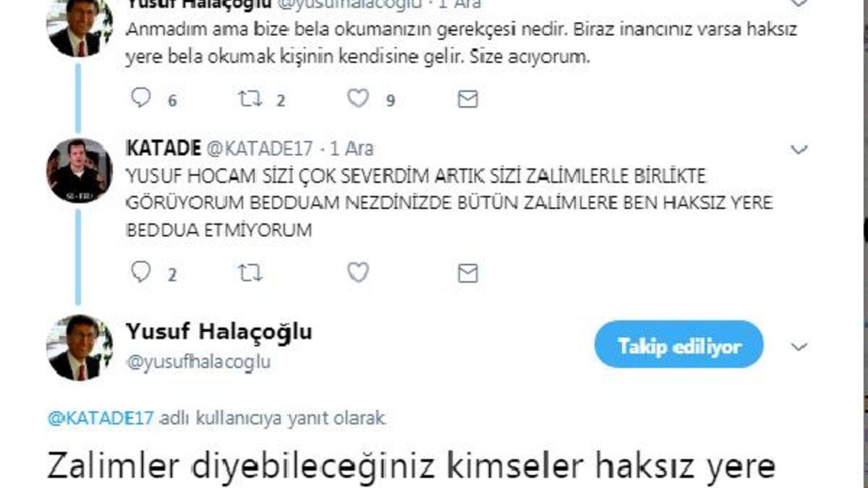Open the 1 Ara timestamp on KATADE tweet
The width and height of the screenshot is (868, 488).
352,148
